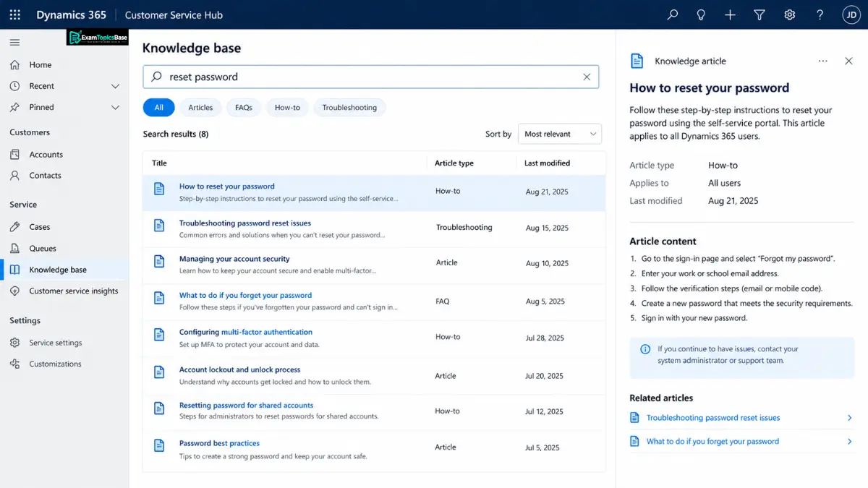Click the Customer Service Hub app name

click(174, 14)
